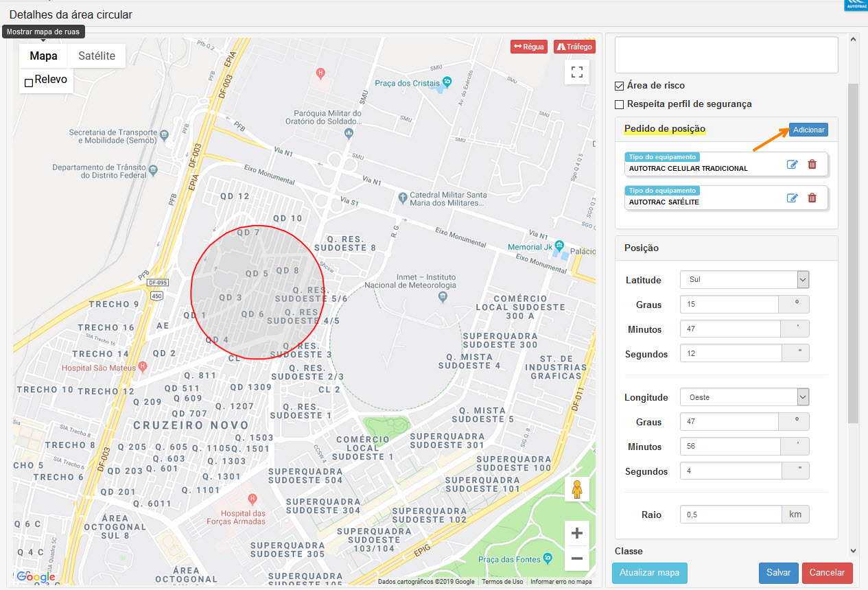Check Respeita perfil de segurança option
Viewport: 868px width, 590px height.
coord(620,104)
